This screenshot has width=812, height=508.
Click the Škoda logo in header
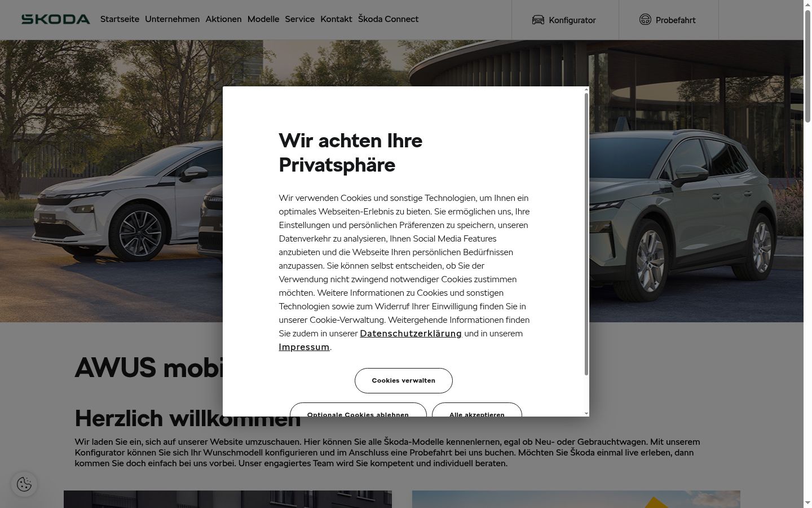(56, 19)
